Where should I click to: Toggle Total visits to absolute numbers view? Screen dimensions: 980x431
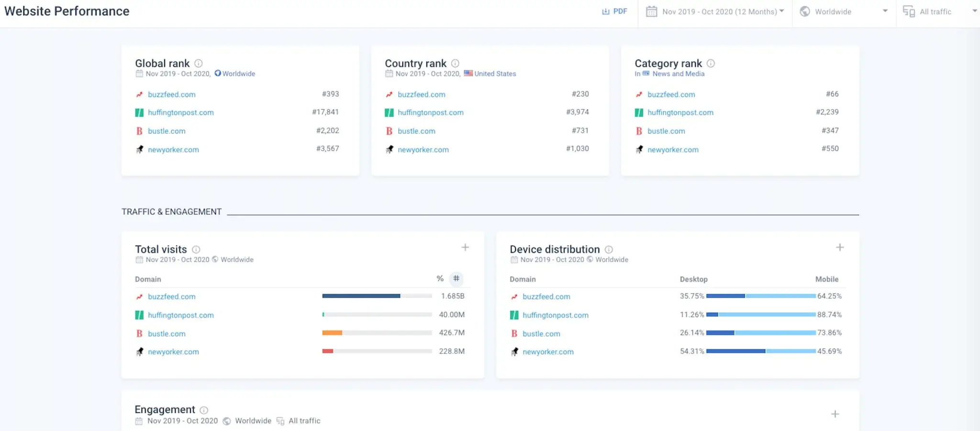pyautogui.click(x=457, y=278)
